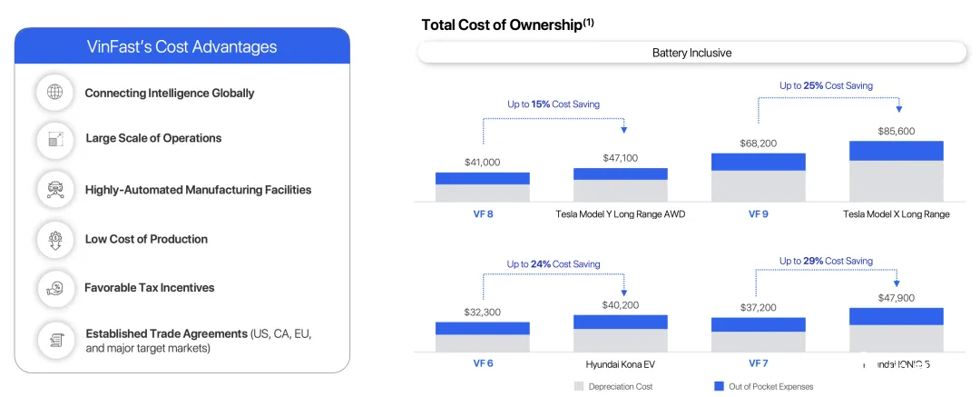This screenshot has width=980, height=397.
Task: Click the VF 6 label
Action: [x=482, y=363]
